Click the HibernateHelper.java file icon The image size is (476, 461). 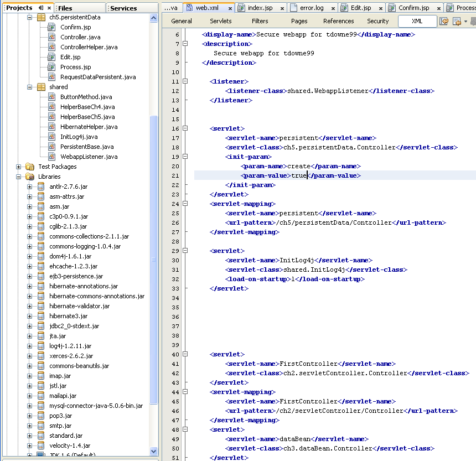click(51, 127)
